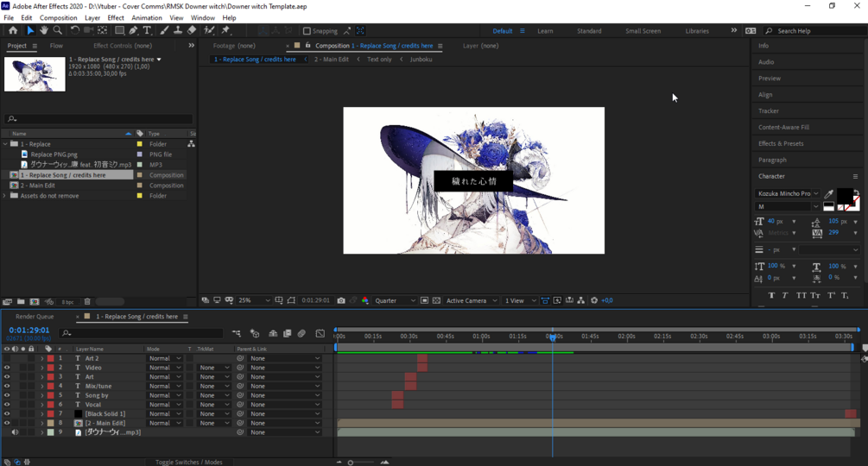Viewport: 868px width, 466px height.
Task: Expand the Content-Aware Fill panel
Action: click(x=783, y=127)
